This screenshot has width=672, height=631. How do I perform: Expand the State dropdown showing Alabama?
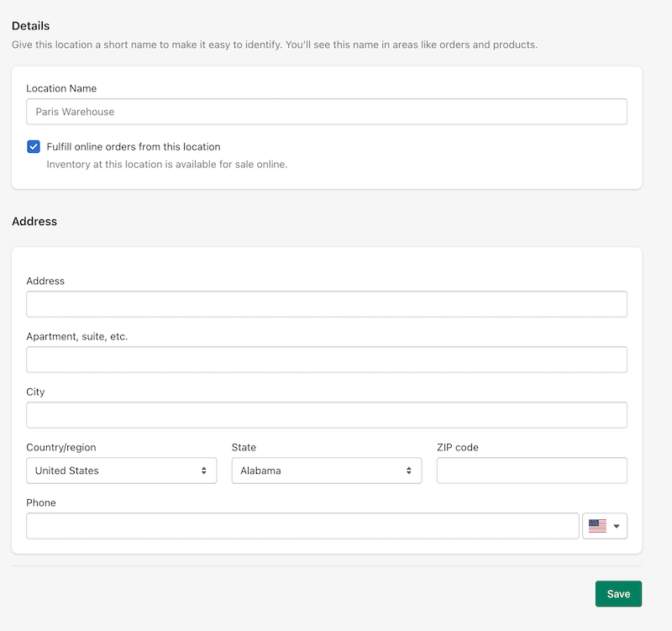click(319, 471)
